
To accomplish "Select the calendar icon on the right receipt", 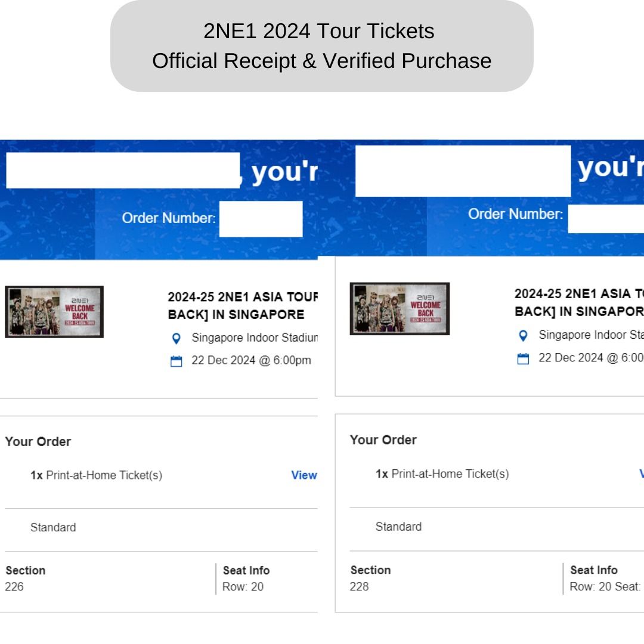I will pos(523,358).
